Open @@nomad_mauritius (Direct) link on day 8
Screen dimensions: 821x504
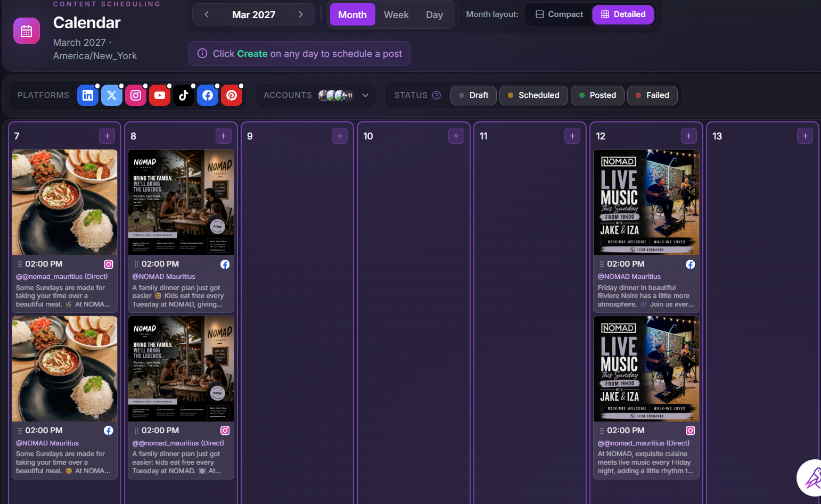[178, 443]
